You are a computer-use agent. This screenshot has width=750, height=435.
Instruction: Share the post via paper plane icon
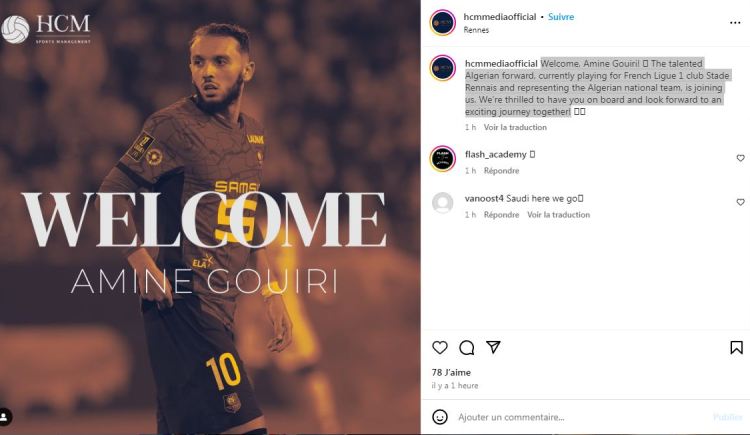tap(493, 347)
